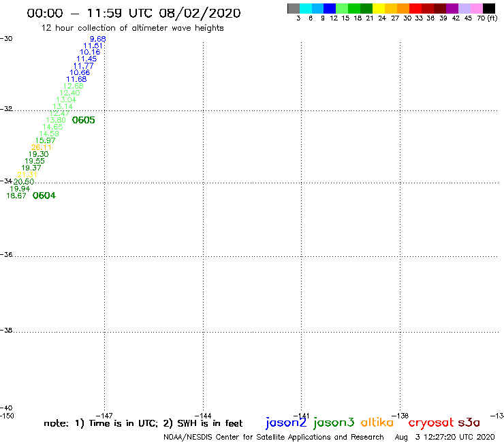The width and height of the screenshot is (504, 443).
Task: Click the black swatch at legend end
Action: click(488, 8)
